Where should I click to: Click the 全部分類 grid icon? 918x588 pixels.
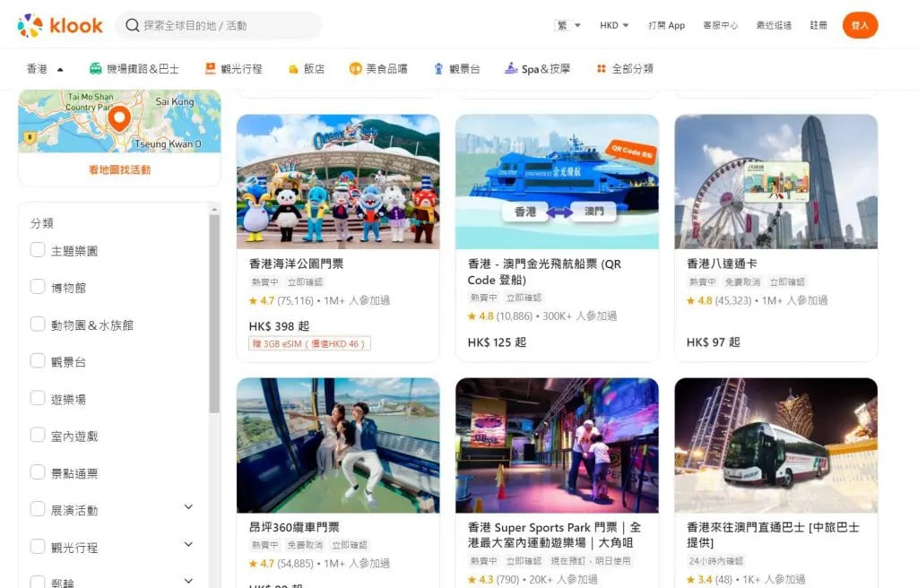tap(602, 68)
